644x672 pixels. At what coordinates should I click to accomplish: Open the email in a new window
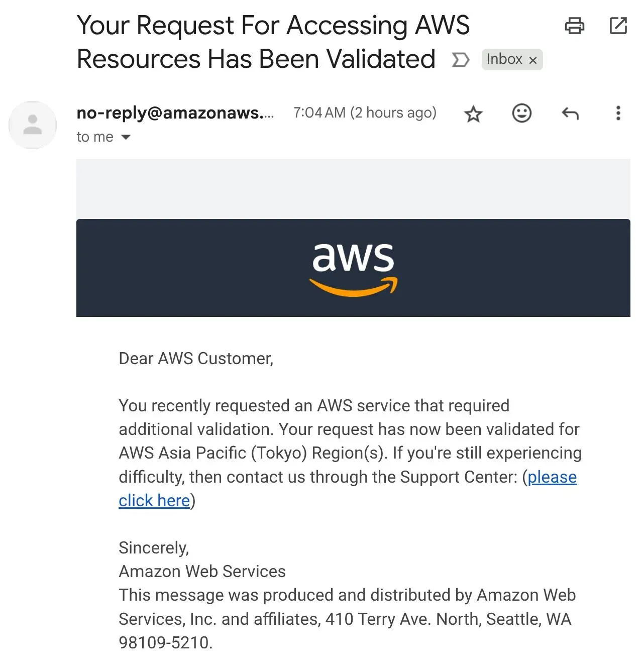(618, 26)
